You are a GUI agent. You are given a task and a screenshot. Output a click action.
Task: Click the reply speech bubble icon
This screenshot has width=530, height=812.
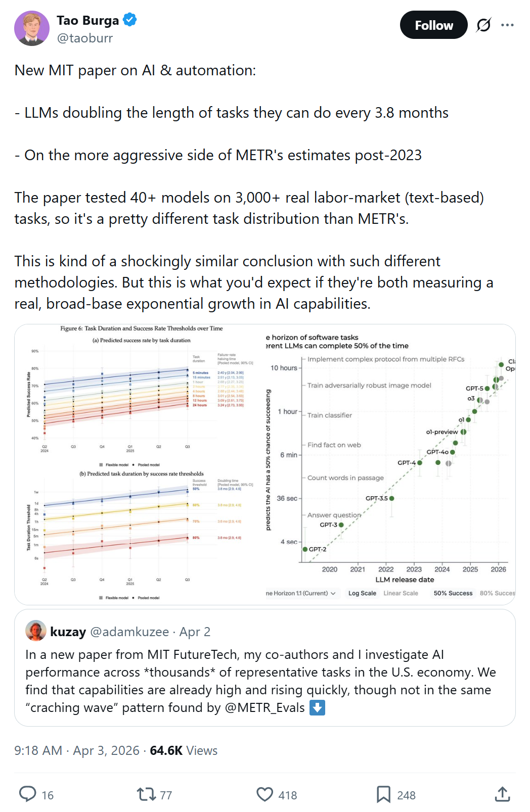pos(28,794)
